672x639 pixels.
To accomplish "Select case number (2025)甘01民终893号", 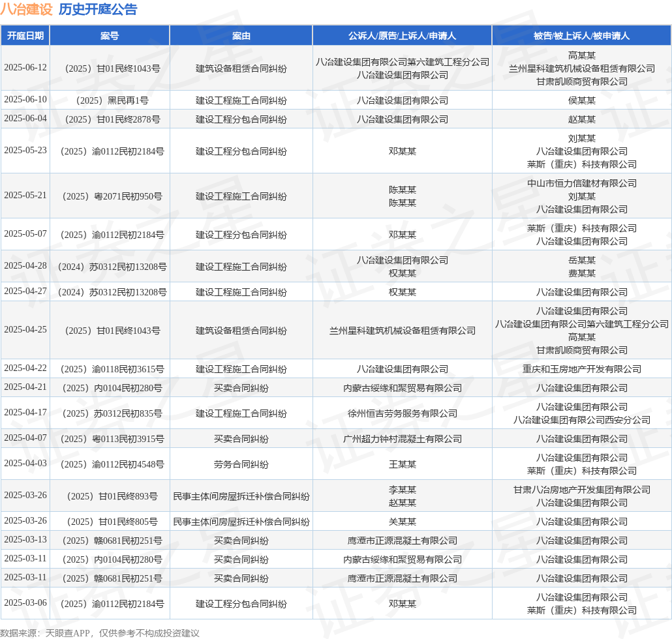I will [x=112, y=496].
